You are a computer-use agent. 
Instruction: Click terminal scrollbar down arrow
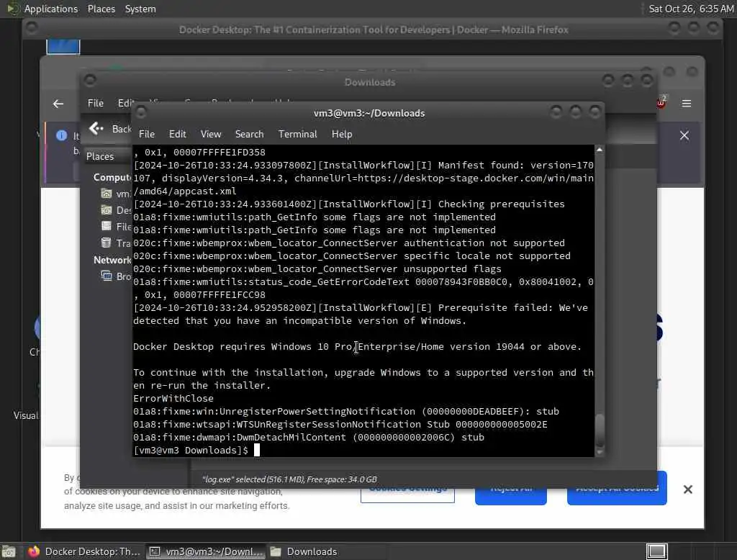pos(600,452)
